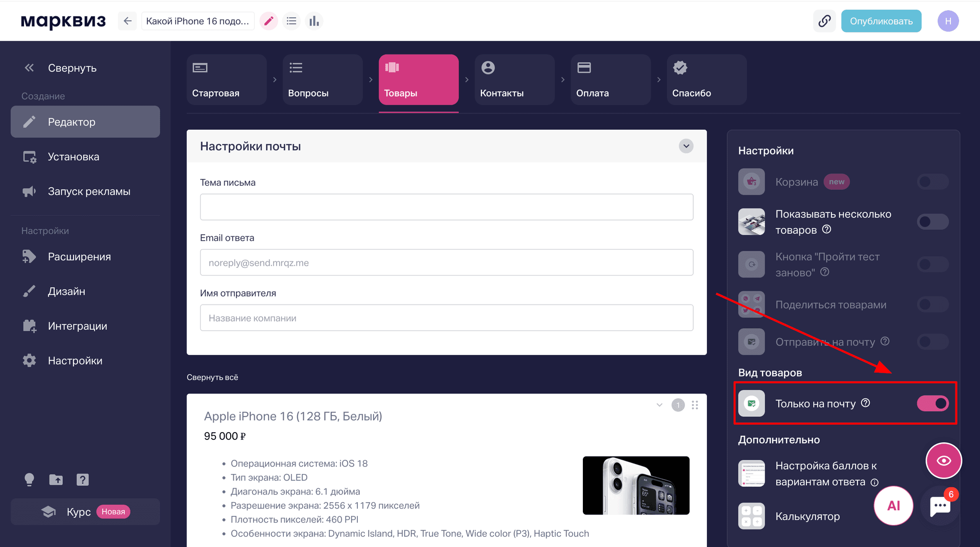Open the preview eye button

[944, 460]
